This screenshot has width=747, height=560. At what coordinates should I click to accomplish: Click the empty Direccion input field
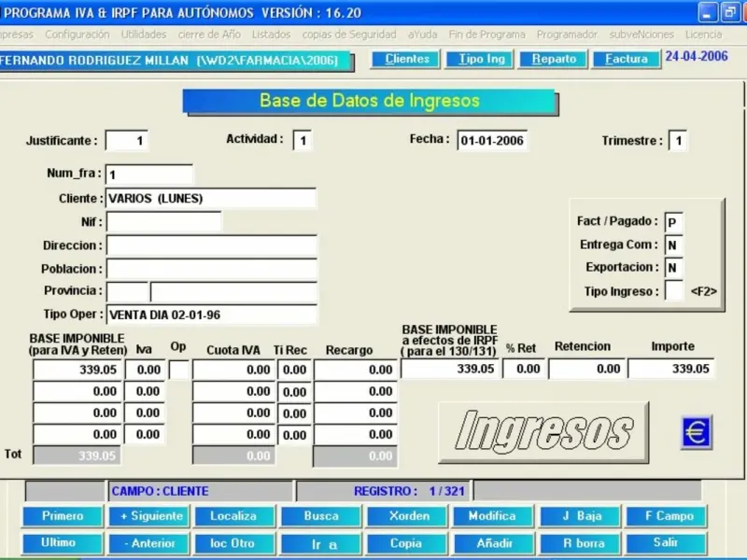212,245
